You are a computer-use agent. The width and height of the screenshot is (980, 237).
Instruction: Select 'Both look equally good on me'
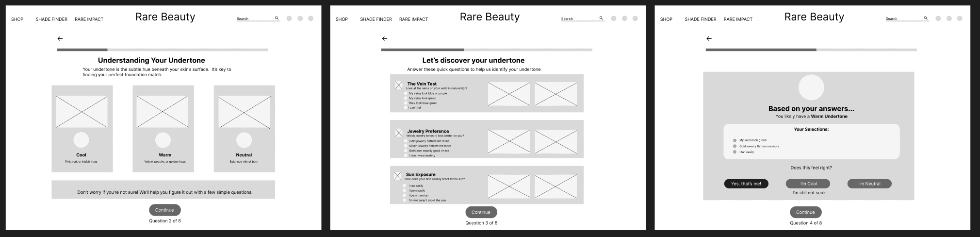[406, 151]
